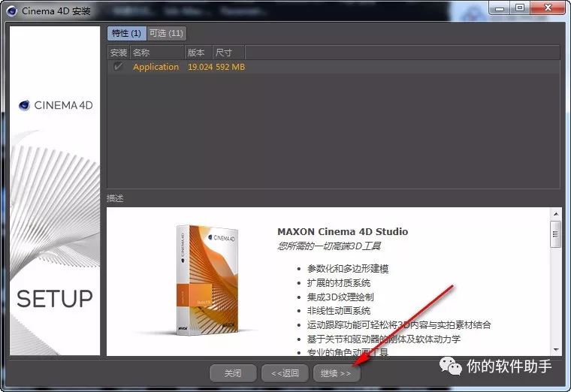Click the Cinema 4D Studio box image
Image resolution: width=571 pixels, height=392 pixels.
point(207,279)
